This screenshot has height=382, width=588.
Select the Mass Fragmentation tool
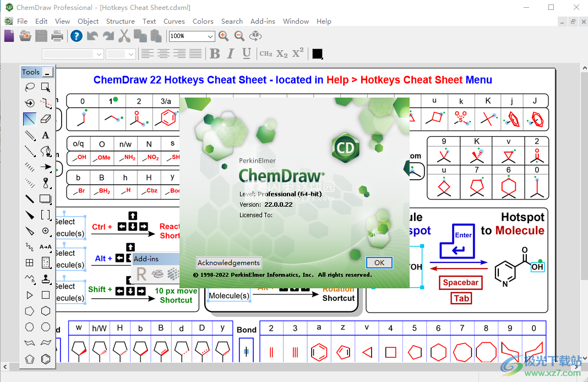coord(46,103)
